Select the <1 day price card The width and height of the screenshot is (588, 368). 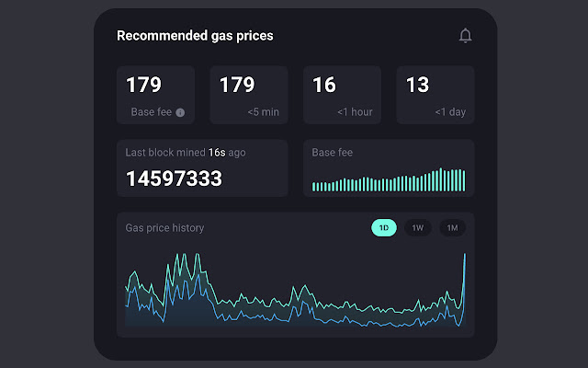(x=435, y=95)
